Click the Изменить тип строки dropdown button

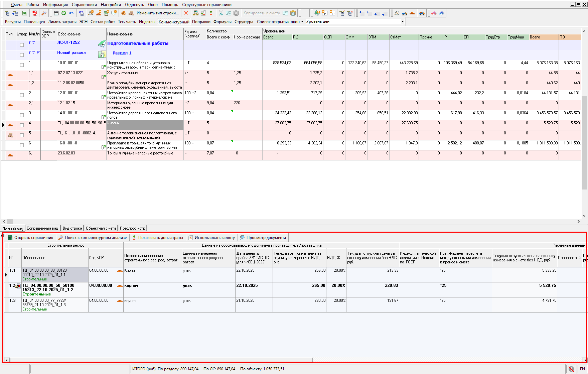[x=158, y=13]
